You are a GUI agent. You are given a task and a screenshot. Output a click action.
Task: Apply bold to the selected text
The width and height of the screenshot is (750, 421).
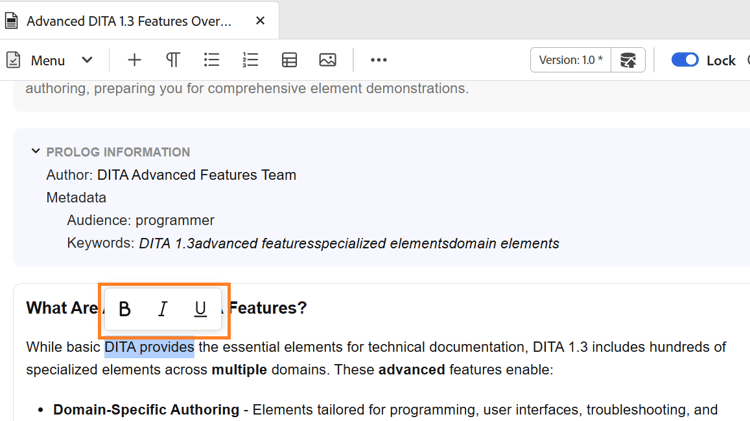pos(124,309)
